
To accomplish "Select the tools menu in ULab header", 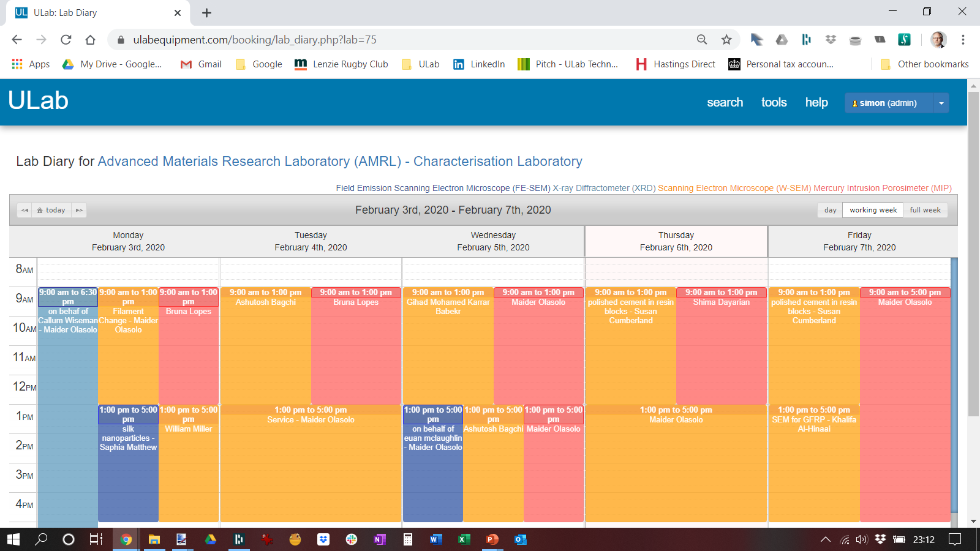I will coord(774,102).
